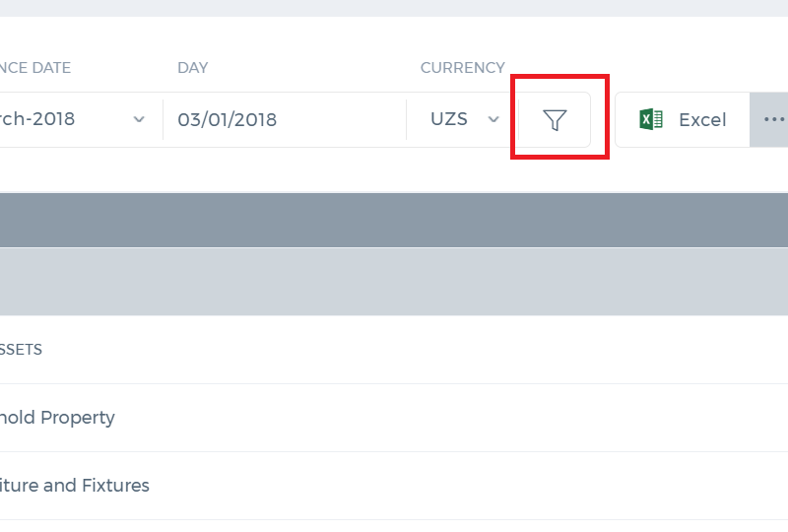Image resolution: width=788 pixels, height=532 pixels.
Task: Click the CURRENCY field label
Action: click(x=462, y=68)
